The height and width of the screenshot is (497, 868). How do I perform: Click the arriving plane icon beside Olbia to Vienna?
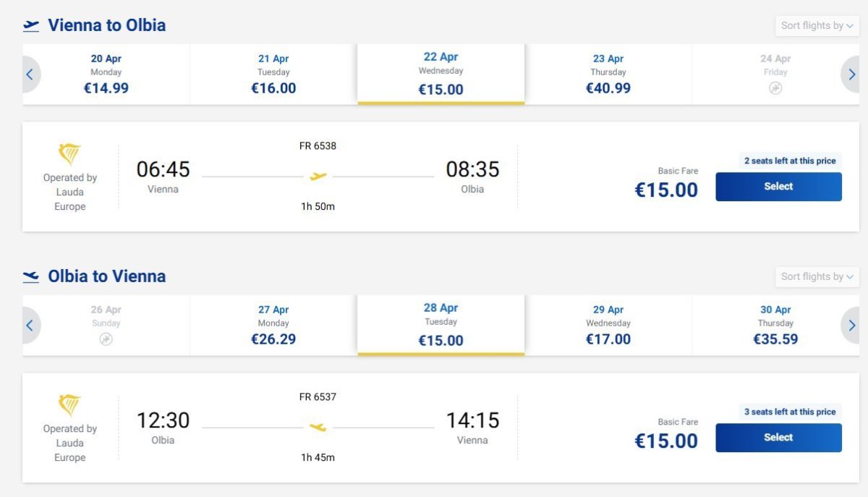(31, 276)
